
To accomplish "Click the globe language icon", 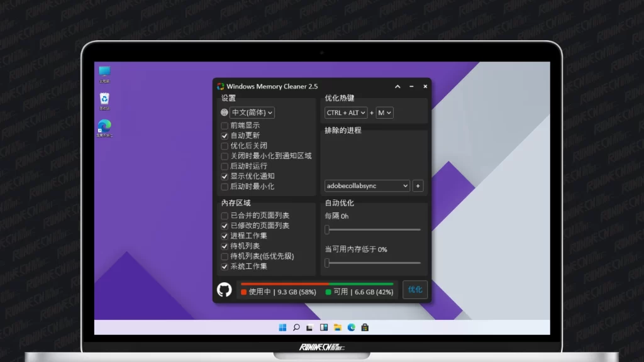I will 225,113.
